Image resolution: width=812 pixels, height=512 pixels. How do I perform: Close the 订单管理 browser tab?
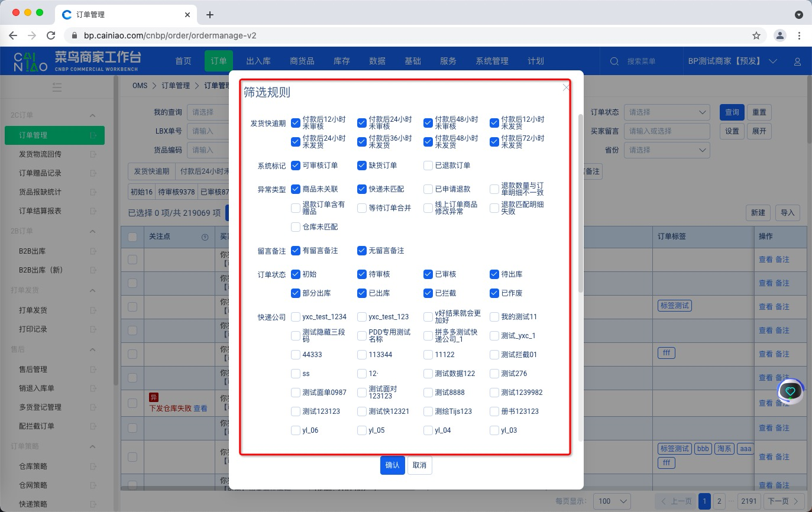point(188,15)
